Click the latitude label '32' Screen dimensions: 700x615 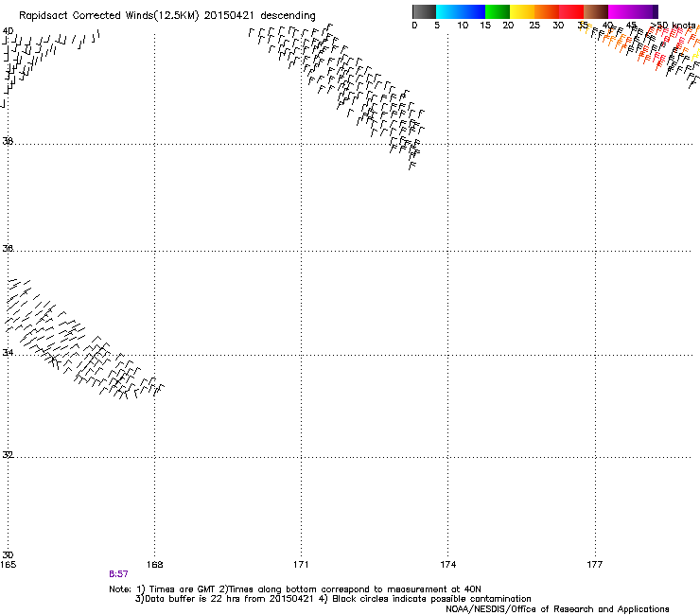point(8,455)
